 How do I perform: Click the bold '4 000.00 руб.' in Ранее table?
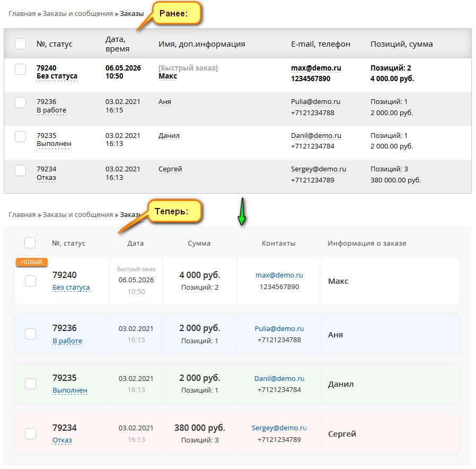point(392,79)
